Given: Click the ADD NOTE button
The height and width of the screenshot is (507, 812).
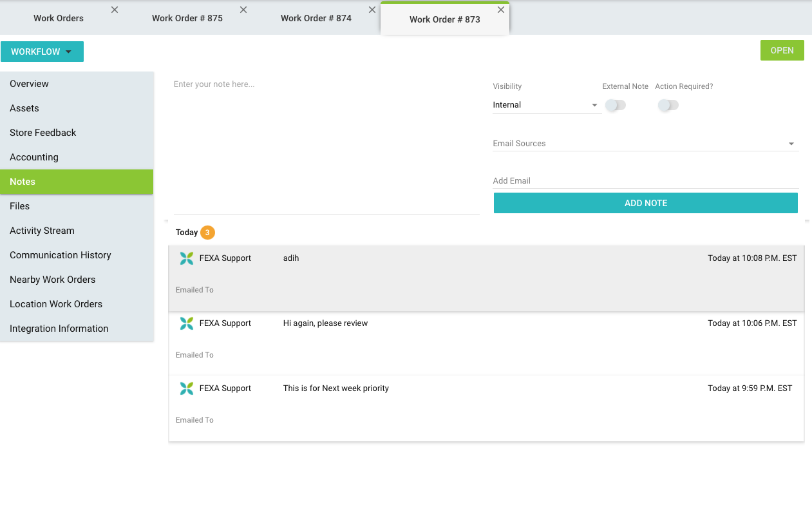Looking at the screenshot, I should [645, 203].
